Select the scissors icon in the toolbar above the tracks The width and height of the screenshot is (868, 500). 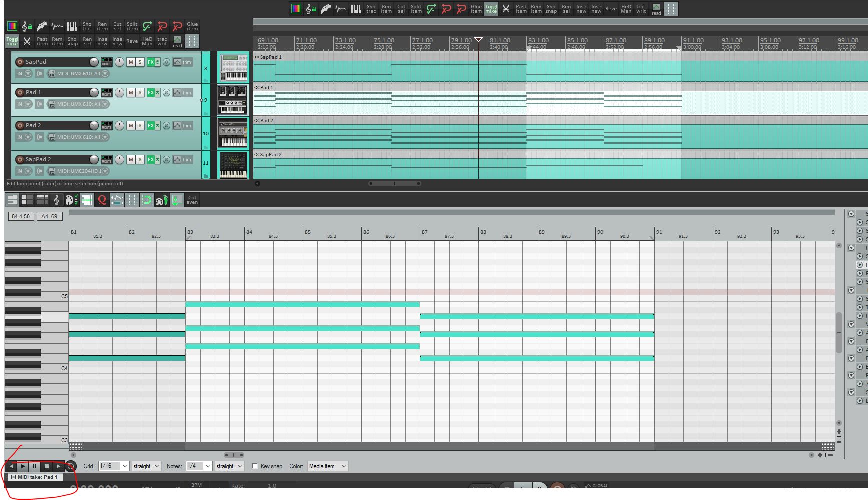27,41
